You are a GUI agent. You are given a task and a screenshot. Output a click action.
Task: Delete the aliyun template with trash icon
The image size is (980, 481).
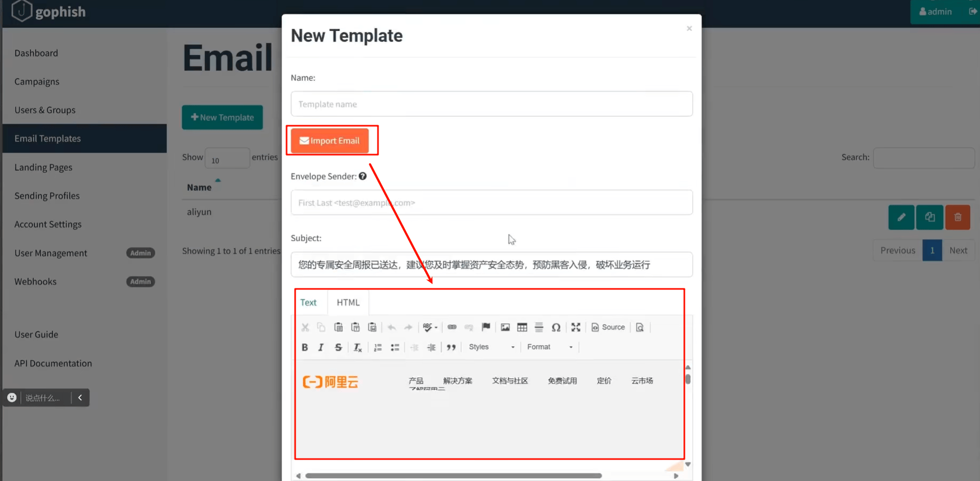(958, 217)
